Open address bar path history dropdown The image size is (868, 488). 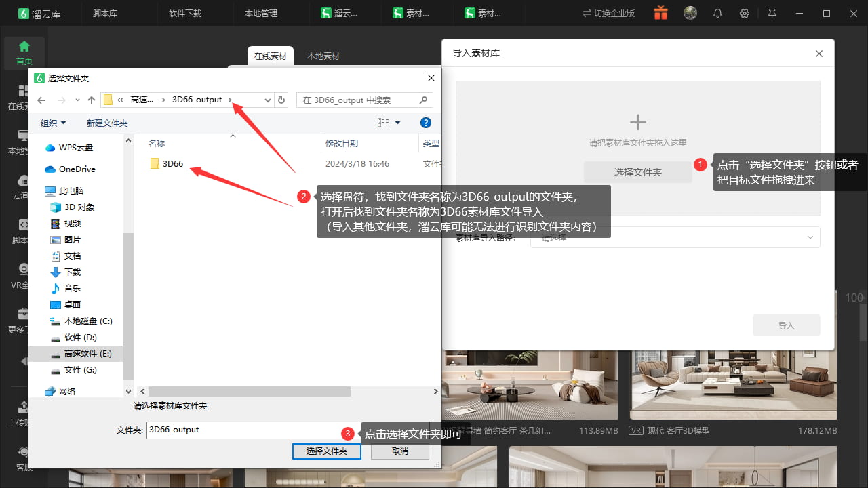pyautogui.click(x=268, y=100)
